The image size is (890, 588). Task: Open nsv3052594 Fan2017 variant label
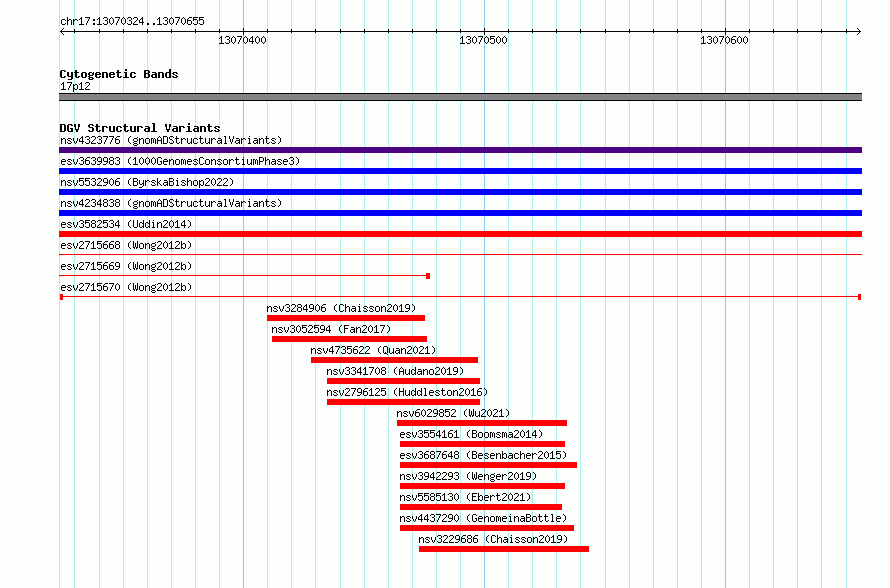coord(331,329)
